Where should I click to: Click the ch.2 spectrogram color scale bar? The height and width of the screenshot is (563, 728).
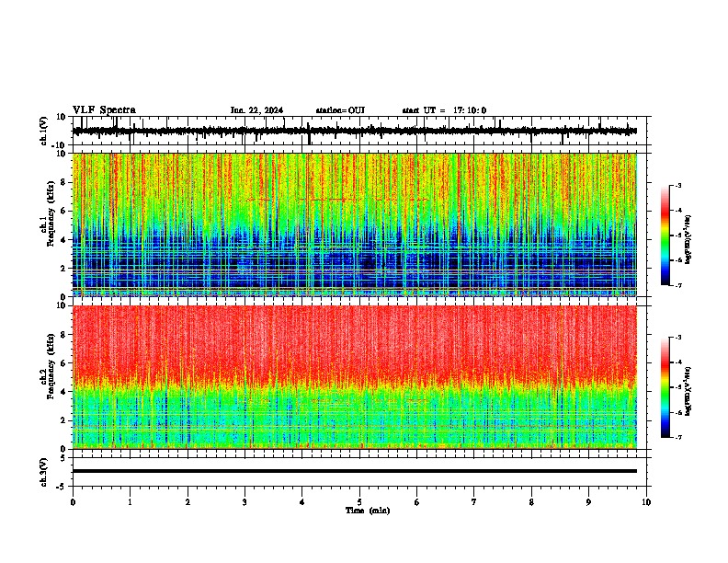(665, 387)
